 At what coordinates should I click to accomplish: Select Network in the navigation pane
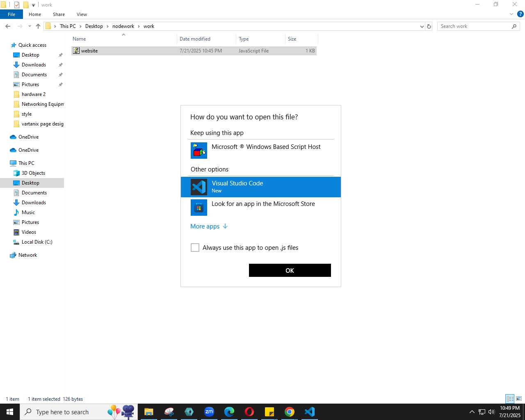[27, 255]
